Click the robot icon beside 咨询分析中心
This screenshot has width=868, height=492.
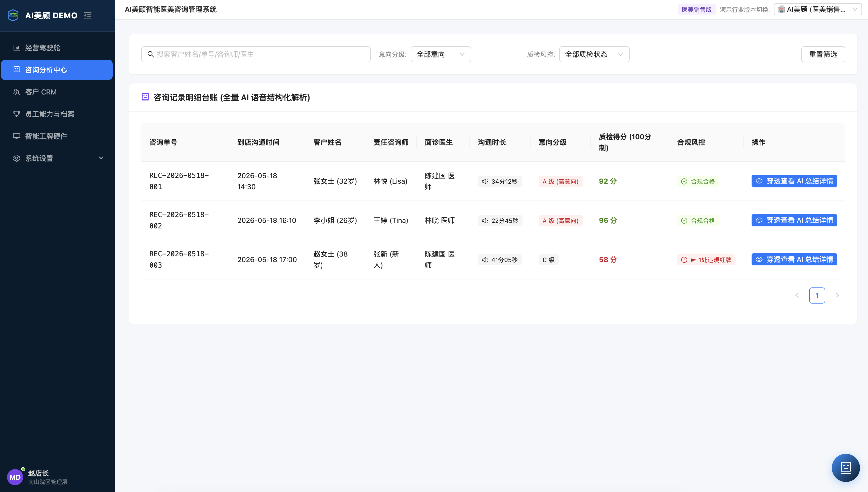(x=16, y=70)
